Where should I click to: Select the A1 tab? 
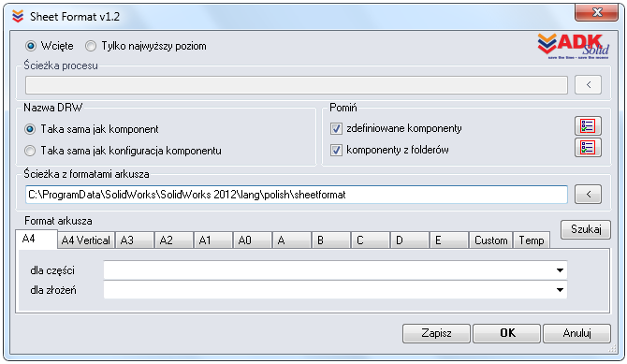click(212, 240)
